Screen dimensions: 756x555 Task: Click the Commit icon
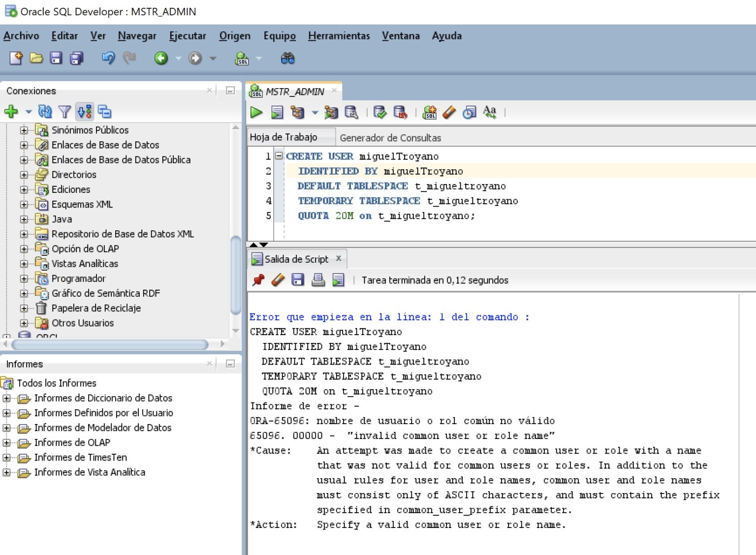coord(380,113)
